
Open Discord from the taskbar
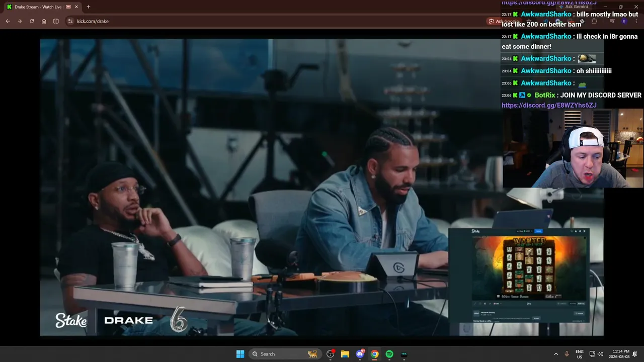pos(360,354)
